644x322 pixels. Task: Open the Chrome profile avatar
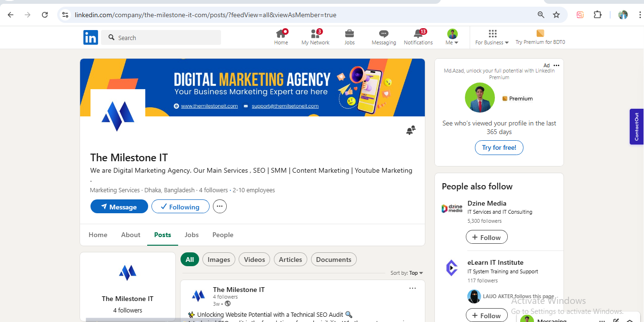(623, 15)
